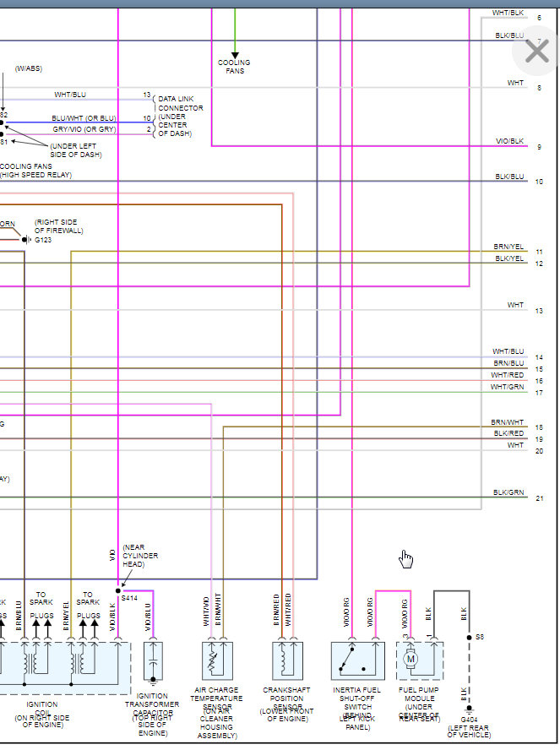Close the wiring diagram viewer with the X
Viewport: 560px width, 750px height.
pos(536,51)
